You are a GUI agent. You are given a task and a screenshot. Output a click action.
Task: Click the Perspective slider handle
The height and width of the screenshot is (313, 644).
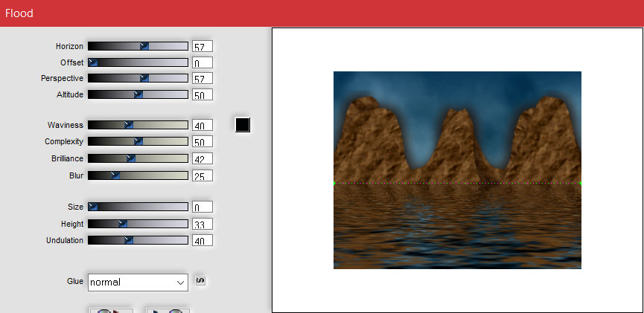144,78
